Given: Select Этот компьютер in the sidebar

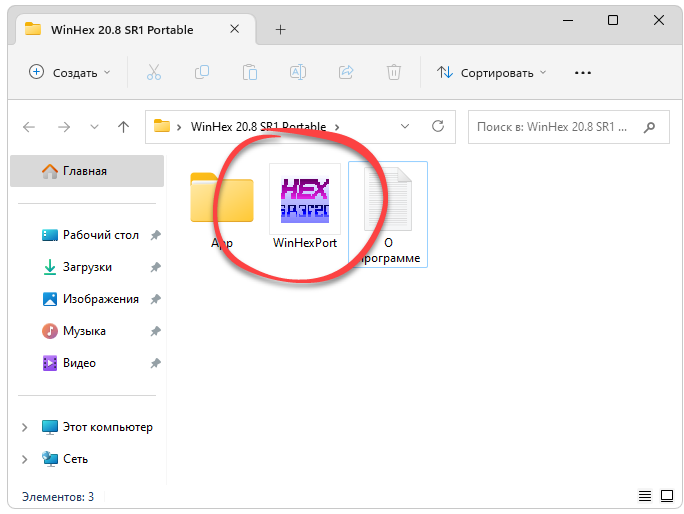Looking at the screenshot, I should (x=108, y=427).
